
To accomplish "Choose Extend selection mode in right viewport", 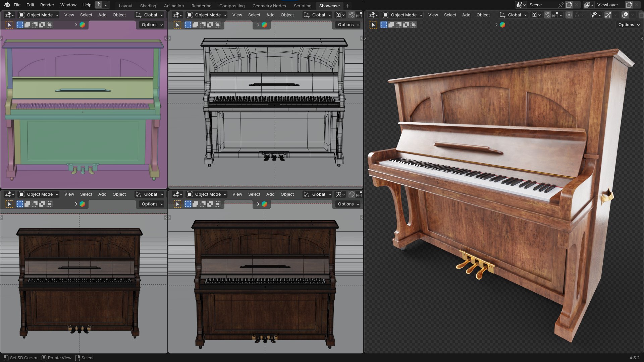I will (391, 24).
